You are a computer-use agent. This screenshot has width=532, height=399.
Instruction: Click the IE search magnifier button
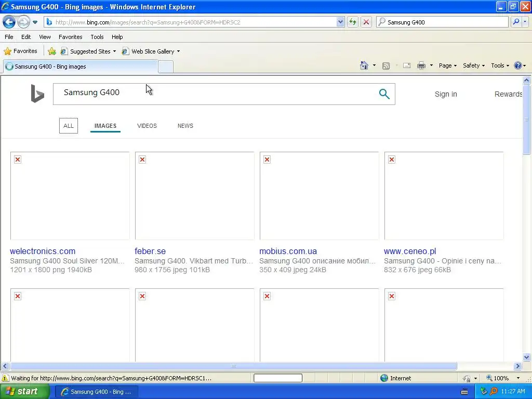pyautogui.click(x=516, y=22)
